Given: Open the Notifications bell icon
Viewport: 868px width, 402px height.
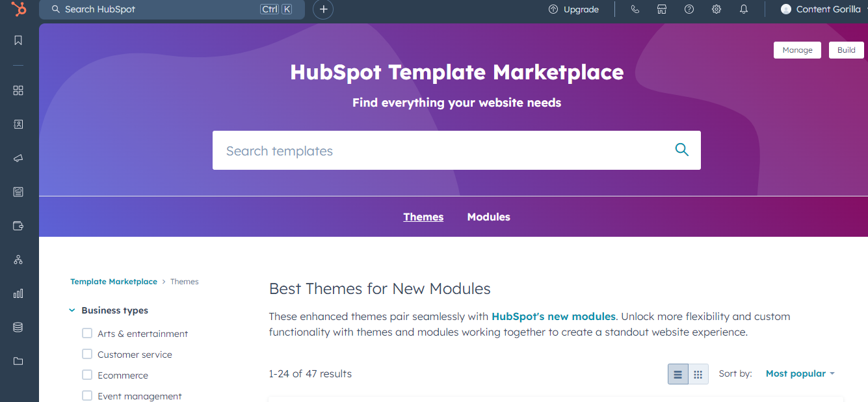Looking at the screenshot, I should pos(744,9).
